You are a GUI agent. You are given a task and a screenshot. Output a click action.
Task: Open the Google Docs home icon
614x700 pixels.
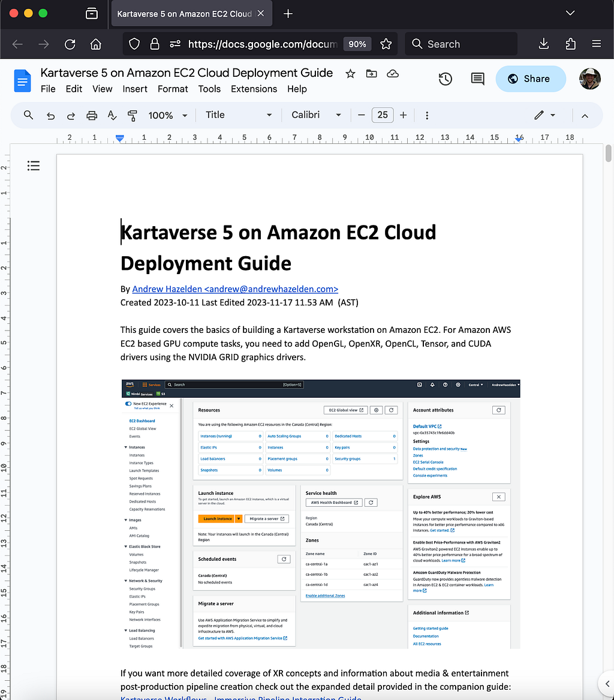22,81
